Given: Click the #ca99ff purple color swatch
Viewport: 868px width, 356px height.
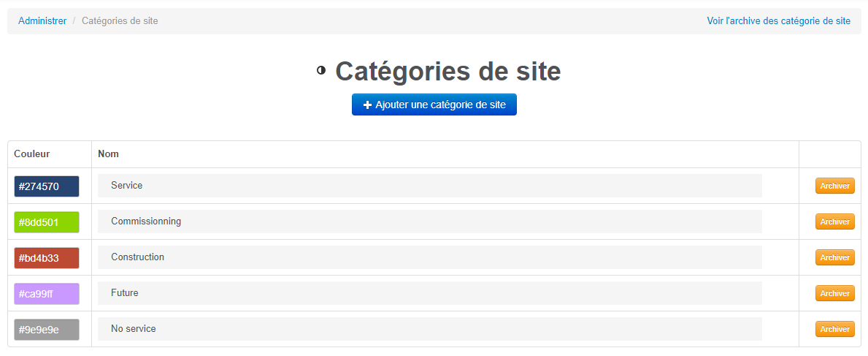Looking at the screenshot, I should (x=47, y=294).
